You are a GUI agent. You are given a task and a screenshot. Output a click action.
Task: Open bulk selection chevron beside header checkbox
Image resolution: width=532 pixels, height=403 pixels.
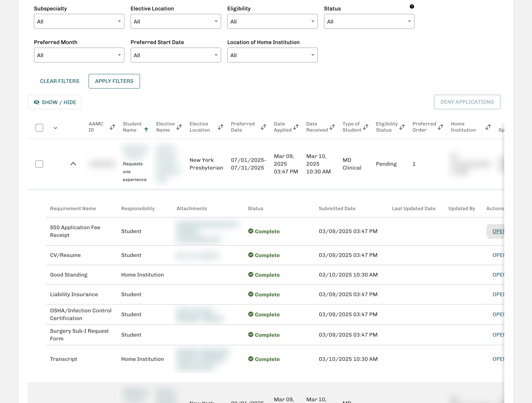click(x=55, y=128)
